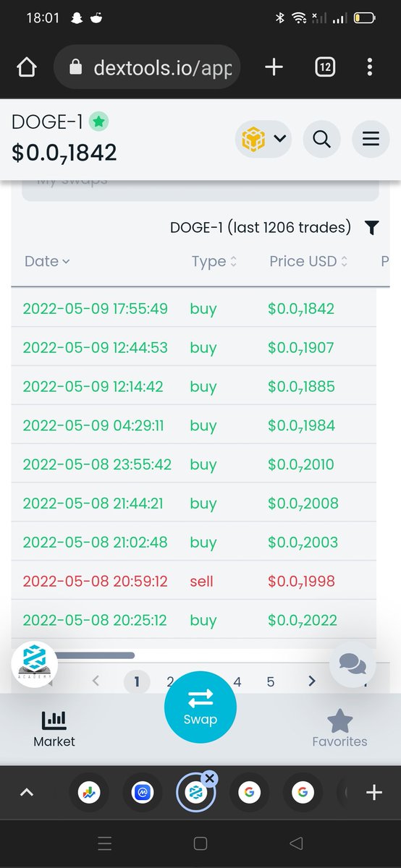Screen dimensions: 401x868
Task: Tap the browser home icon
Action: tap(25, 68)
